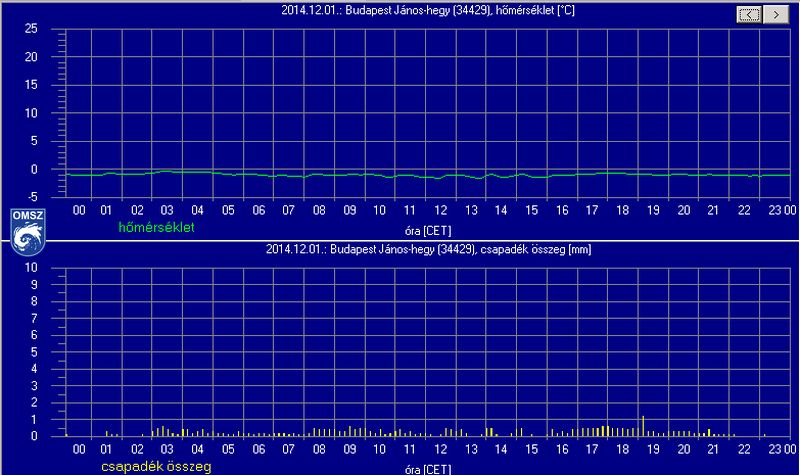
Task: Go to the next day with the forward arrow button
Action: tap(776, 14)
